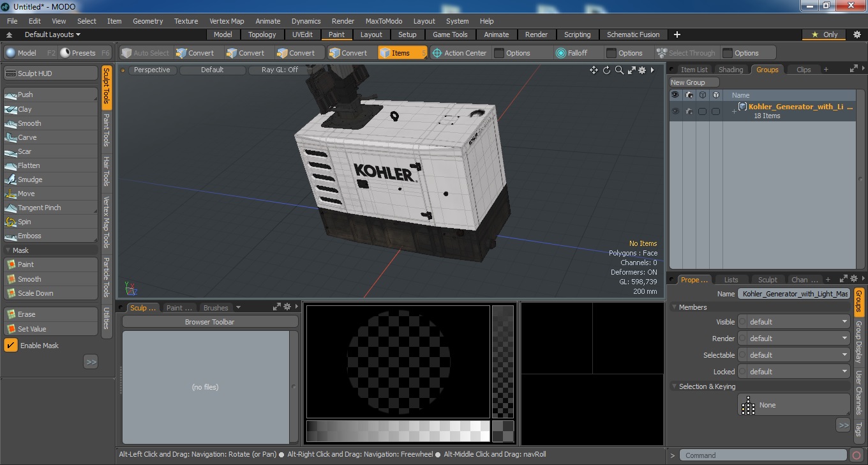The height and width of the screenshot is (465, 868).
Task: Activate the Scar sculpt tool
Action: tap(50, 151)
